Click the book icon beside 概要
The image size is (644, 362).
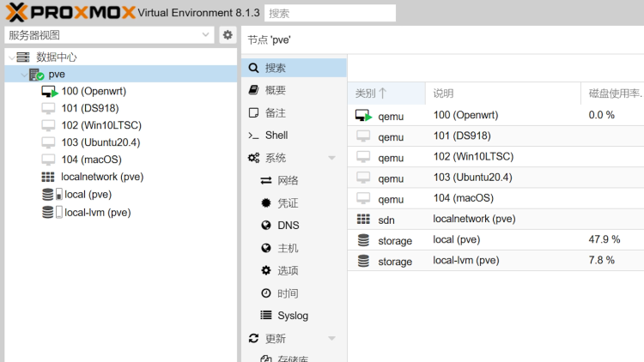[x=254, y=90]
